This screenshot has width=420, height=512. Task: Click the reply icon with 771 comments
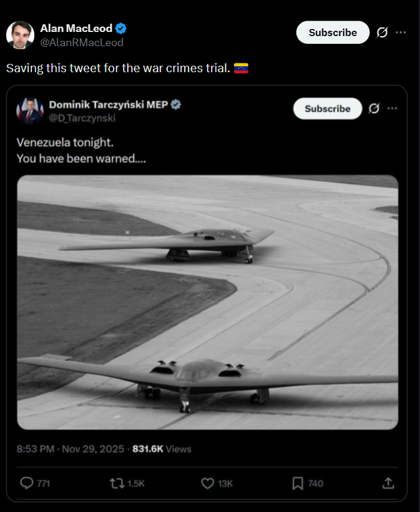pyautogui.click(x=27, y=484)
